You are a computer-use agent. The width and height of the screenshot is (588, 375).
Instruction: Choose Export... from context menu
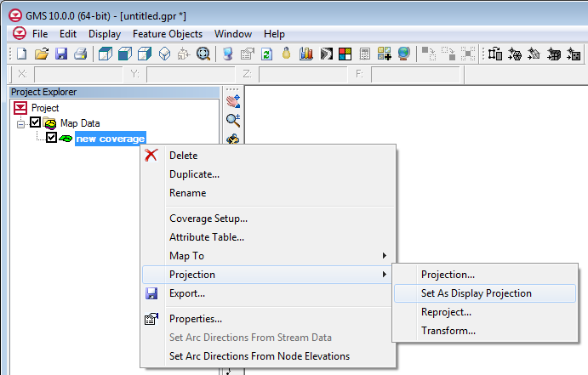pyautogui.click(x=268, y=293)
